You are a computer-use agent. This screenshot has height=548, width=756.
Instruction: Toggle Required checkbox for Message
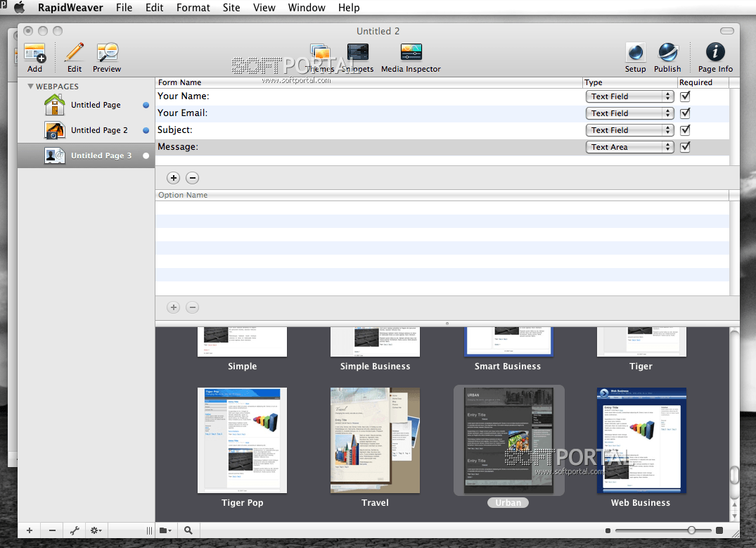[685, 147]
